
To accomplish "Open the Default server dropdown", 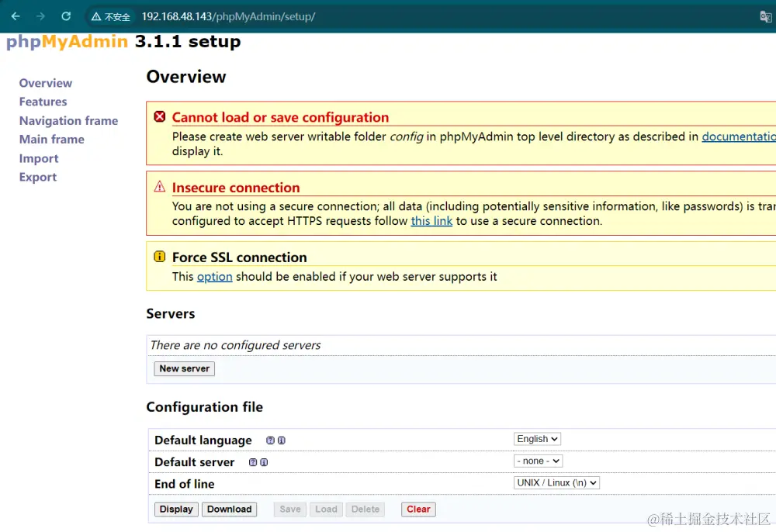I will (538, 461).
